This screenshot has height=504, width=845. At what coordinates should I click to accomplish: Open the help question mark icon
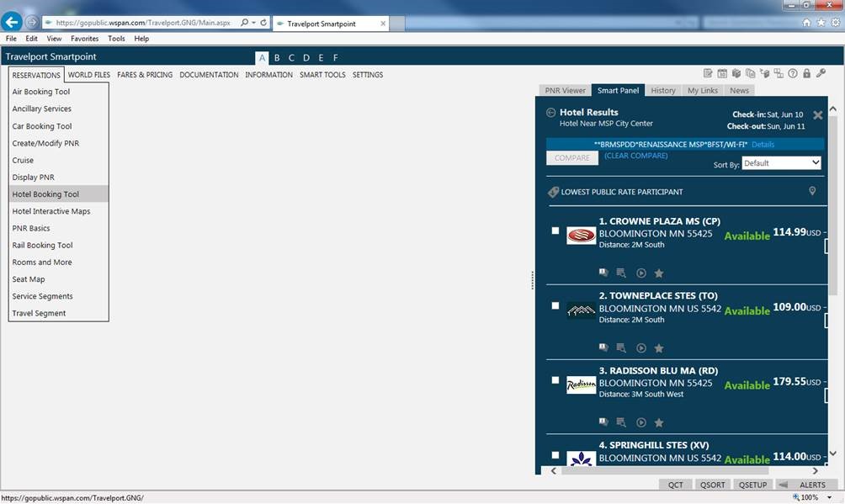click(x=792, y=73)
